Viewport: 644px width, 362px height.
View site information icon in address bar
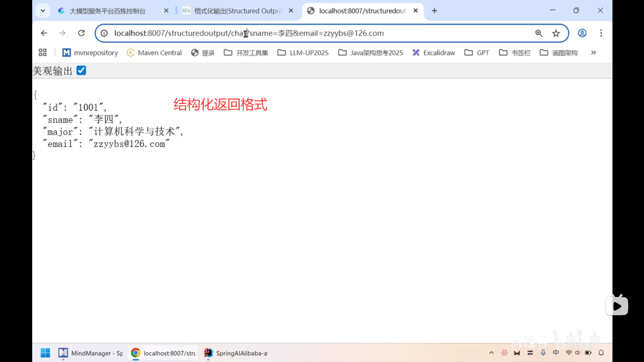pyautogui.click(x=104, y=33)
